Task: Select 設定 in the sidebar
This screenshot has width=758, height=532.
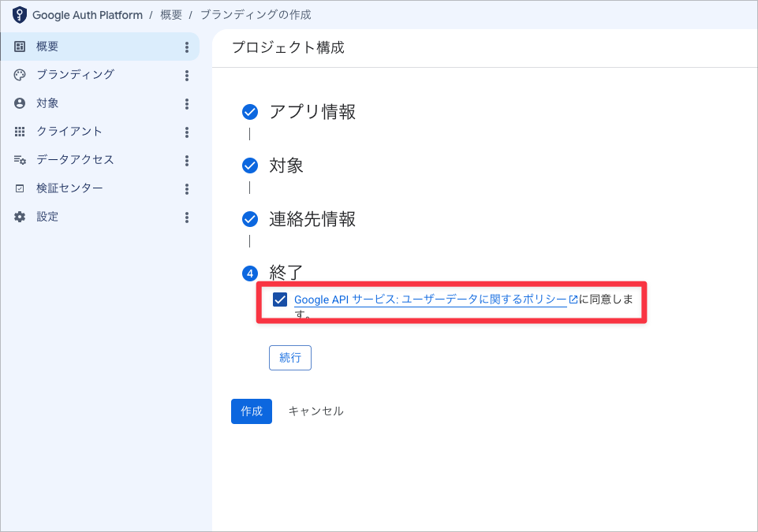Action: click(99, 217)
